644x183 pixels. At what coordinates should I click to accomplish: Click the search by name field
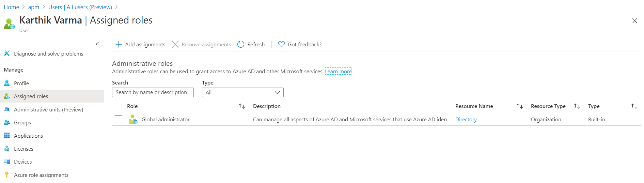coord(153,92)
